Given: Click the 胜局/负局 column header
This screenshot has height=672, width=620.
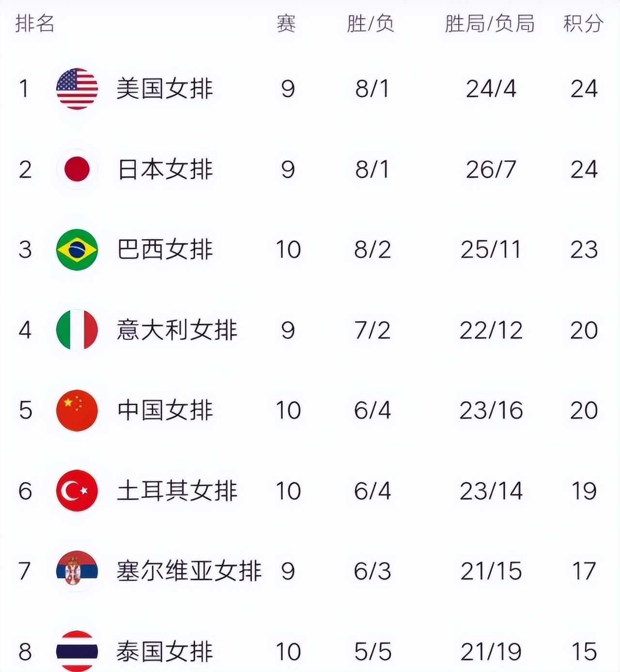Looking at the screenshot, I should point(490,23).
